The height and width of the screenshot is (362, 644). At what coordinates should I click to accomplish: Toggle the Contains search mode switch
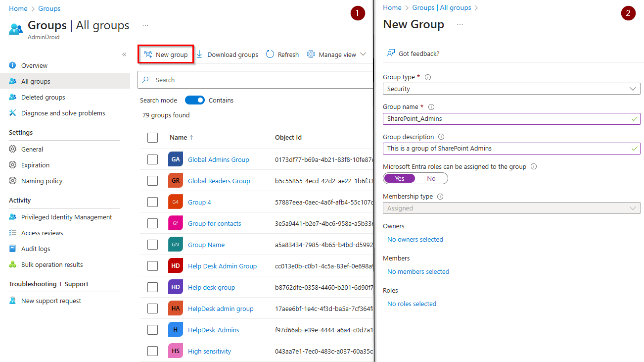click(x=194, y=100)
